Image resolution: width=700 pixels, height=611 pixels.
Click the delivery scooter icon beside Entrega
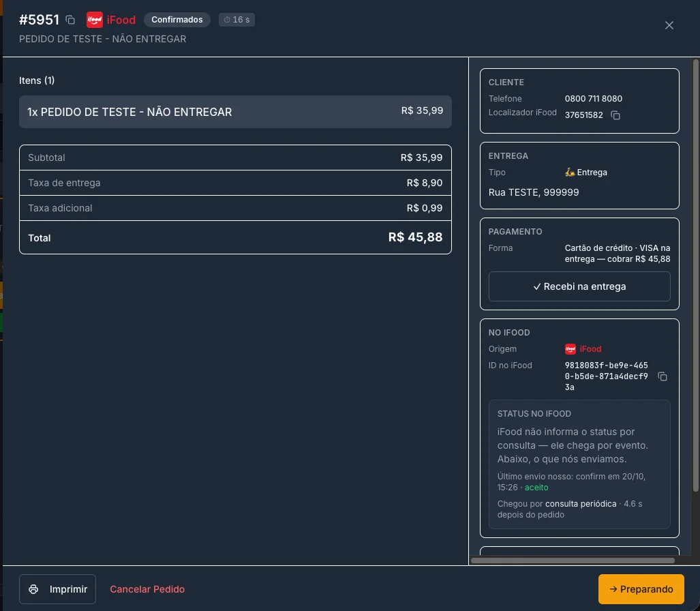[570, 172]
